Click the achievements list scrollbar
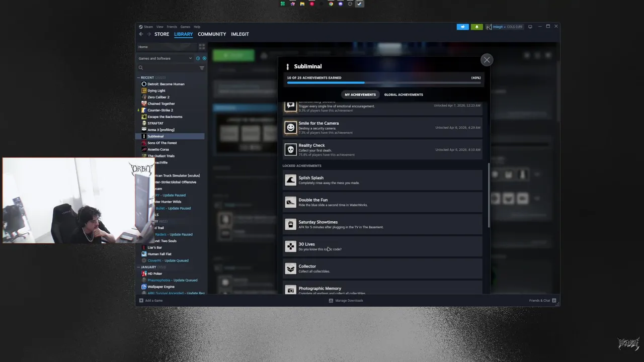Screen dimensions: 644x362 [x=489, y=195]
